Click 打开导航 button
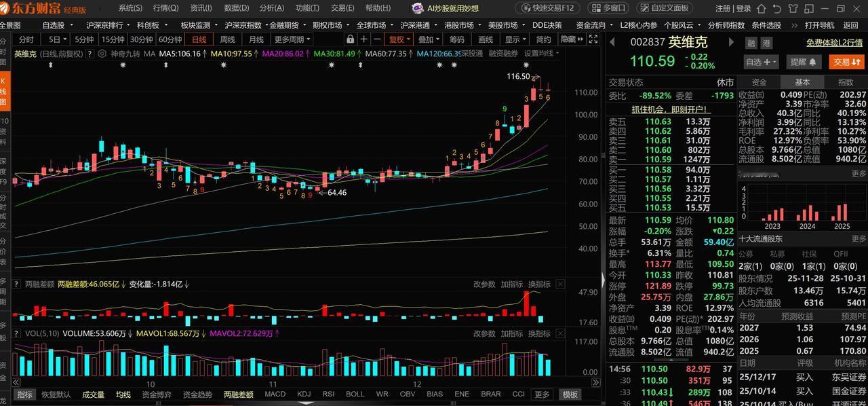This screenshot has height=406, width=868. tap(819, 25)
